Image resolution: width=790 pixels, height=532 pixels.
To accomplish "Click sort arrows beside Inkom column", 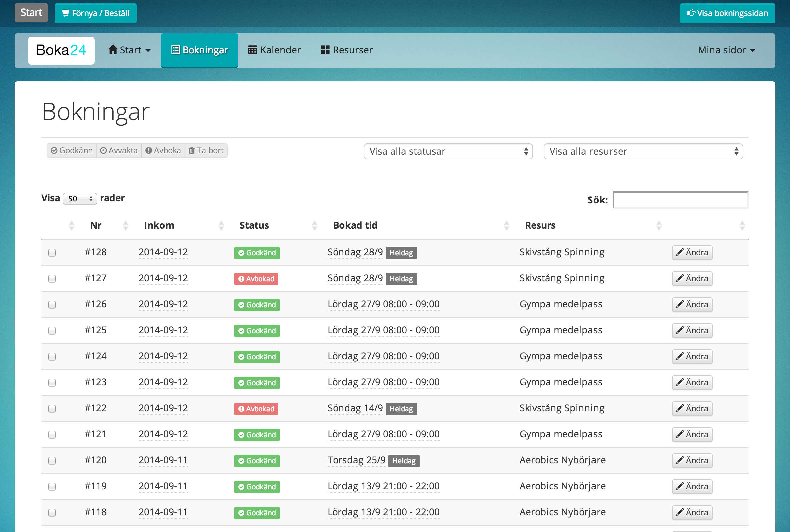I will 221,225.
